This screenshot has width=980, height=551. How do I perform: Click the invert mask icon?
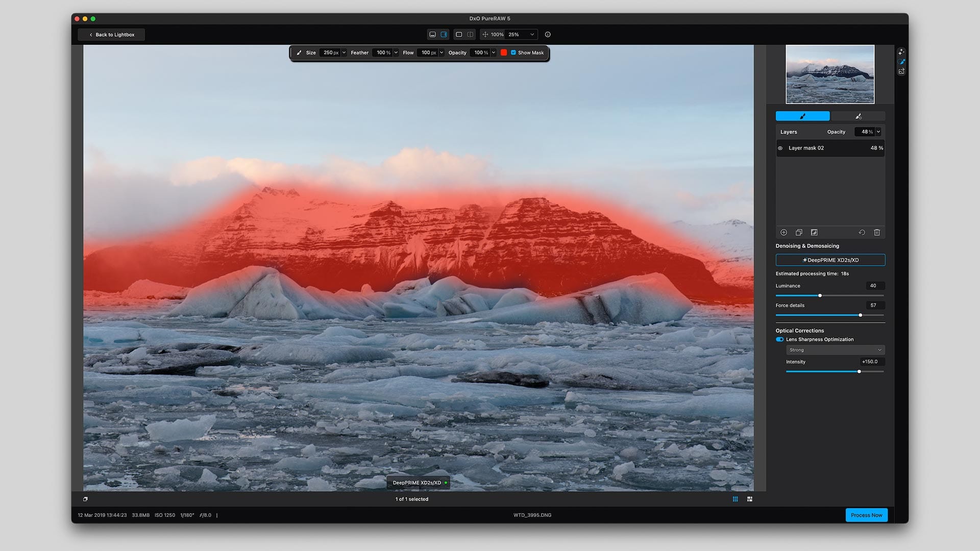[814, 232]
